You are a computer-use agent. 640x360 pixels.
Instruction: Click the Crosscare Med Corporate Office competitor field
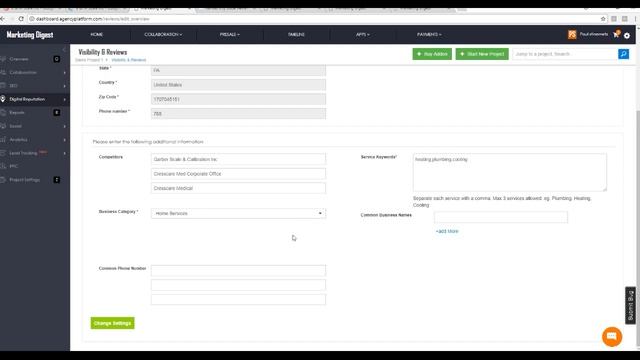pos(238,174)
